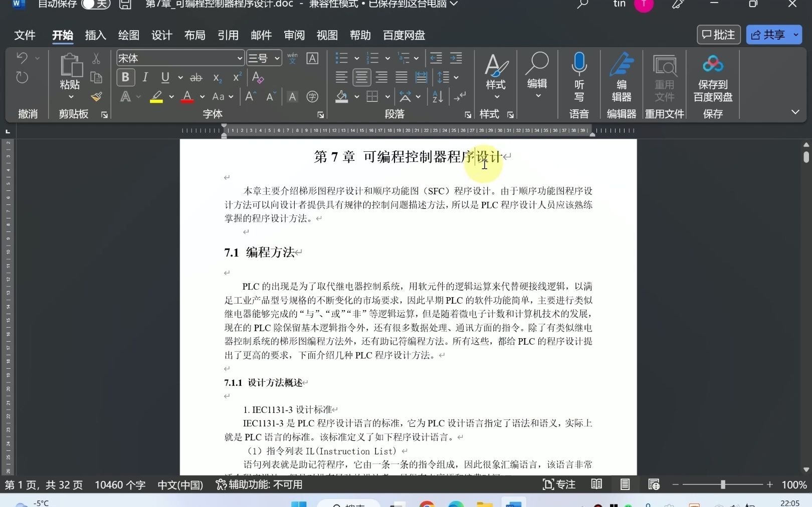Toggle Italic formatting
Viewport: 812px width, 507px height.
145,78
